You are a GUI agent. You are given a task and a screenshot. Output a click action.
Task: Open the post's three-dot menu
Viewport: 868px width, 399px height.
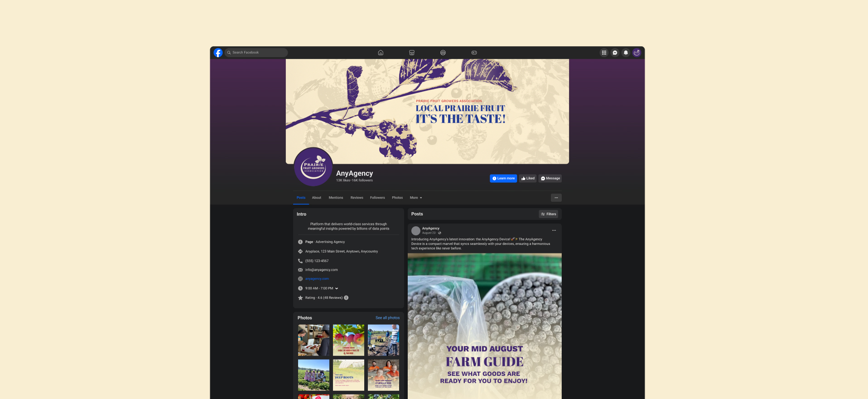pyautogui.click(x=554, y=230)
